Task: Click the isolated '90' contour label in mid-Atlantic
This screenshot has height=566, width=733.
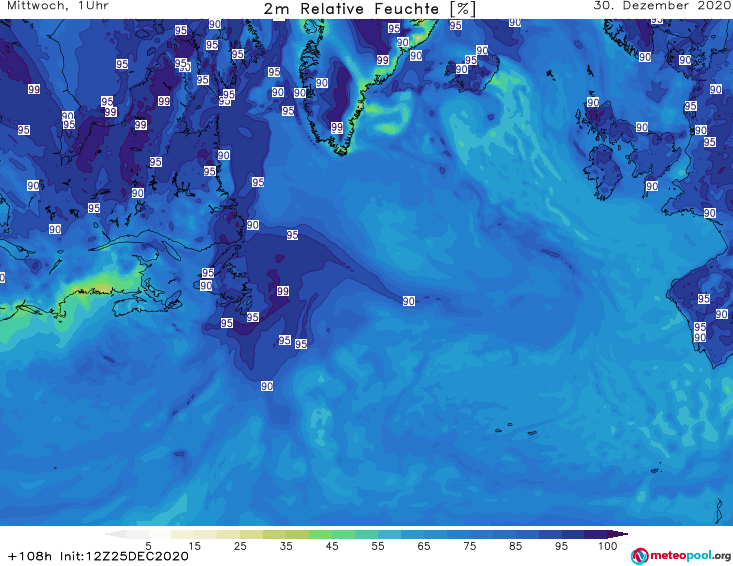Action: click(409, 301)
